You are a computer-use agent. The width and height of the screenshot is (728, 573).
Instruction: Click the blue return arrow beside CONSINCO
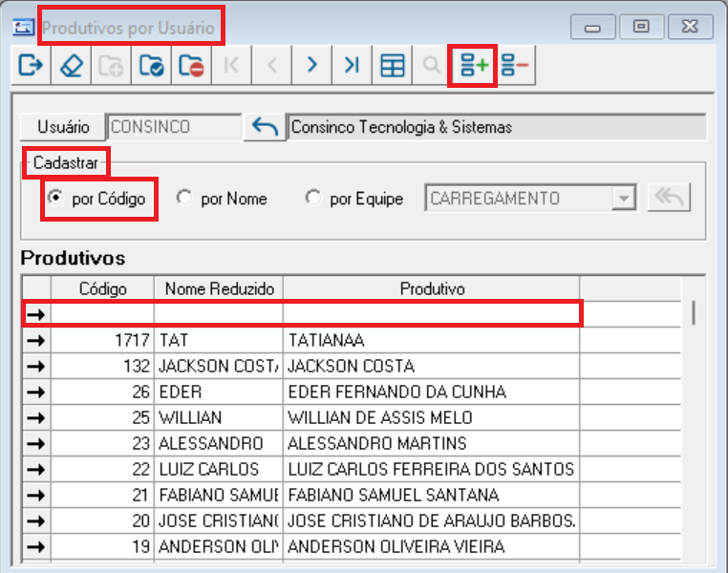point(265,127)
